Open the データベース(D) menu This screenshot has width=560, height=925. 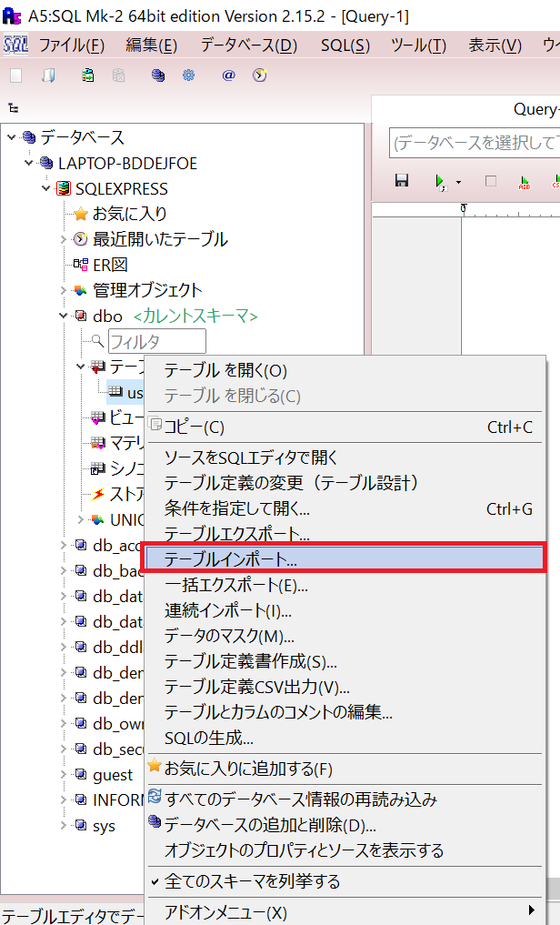(x=249, y=45)
